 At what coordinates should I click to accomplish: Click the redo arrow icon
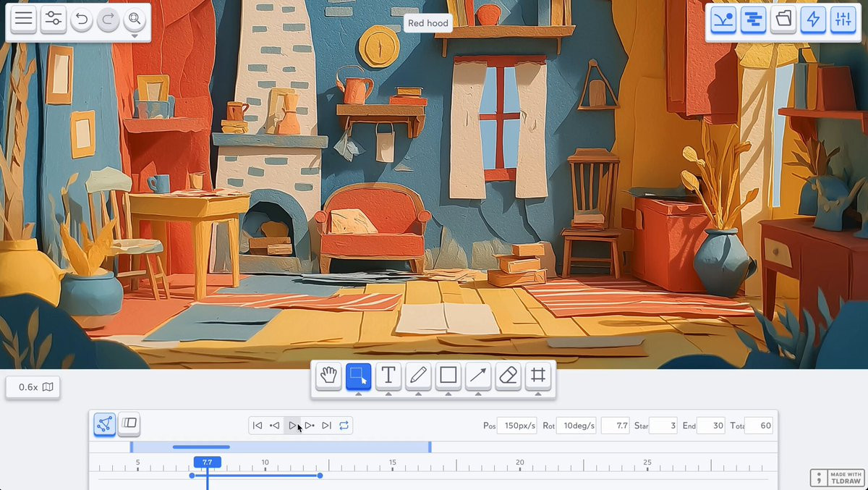108,20
